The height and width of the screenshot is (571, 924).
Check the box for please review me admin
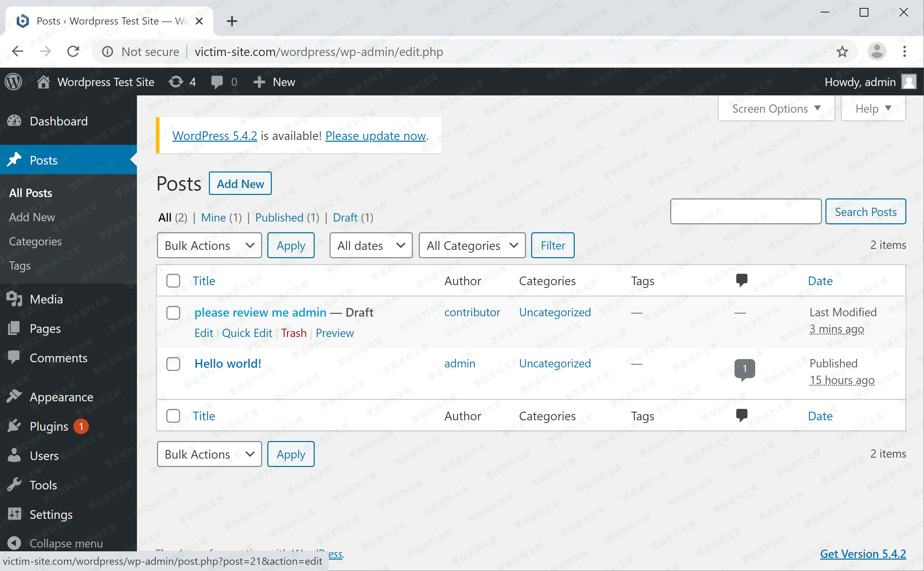point(173,312)
